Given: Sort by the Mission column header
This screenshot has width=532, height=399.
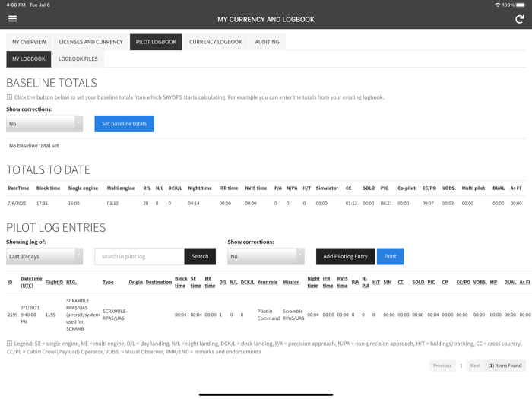Looking at the screenshot, I should (291, 282).
